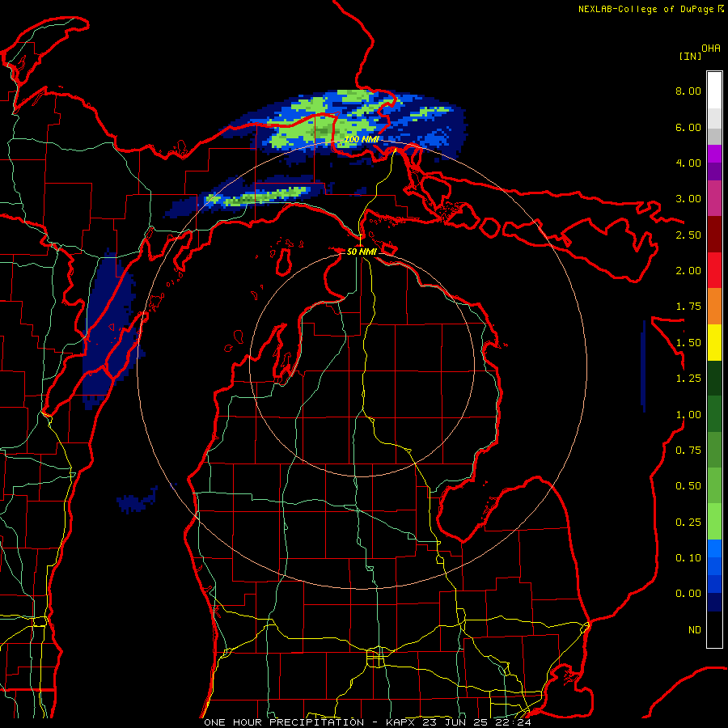Click the yellow legend swatch
Screen dimensions: 728x728
(714, 342)
